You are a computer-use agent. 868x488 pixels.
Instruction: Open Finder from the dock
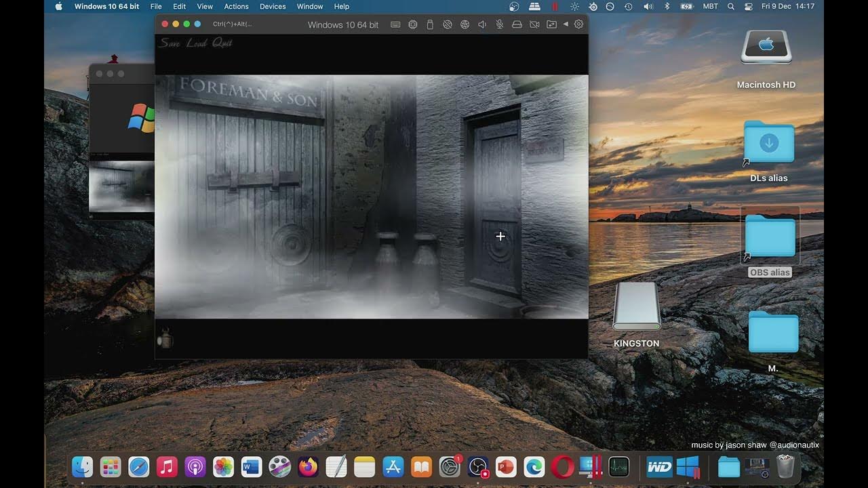click(82, 466)
